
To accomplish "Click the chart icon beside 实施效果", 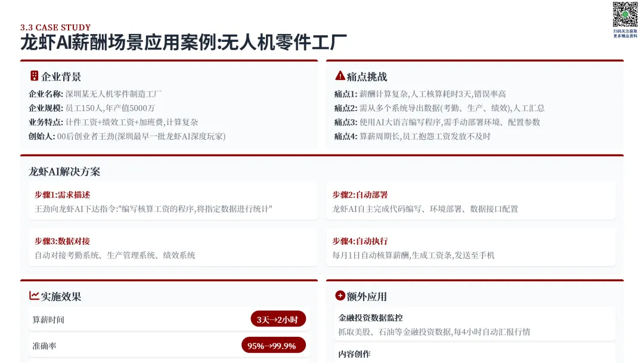I will 34,296.
